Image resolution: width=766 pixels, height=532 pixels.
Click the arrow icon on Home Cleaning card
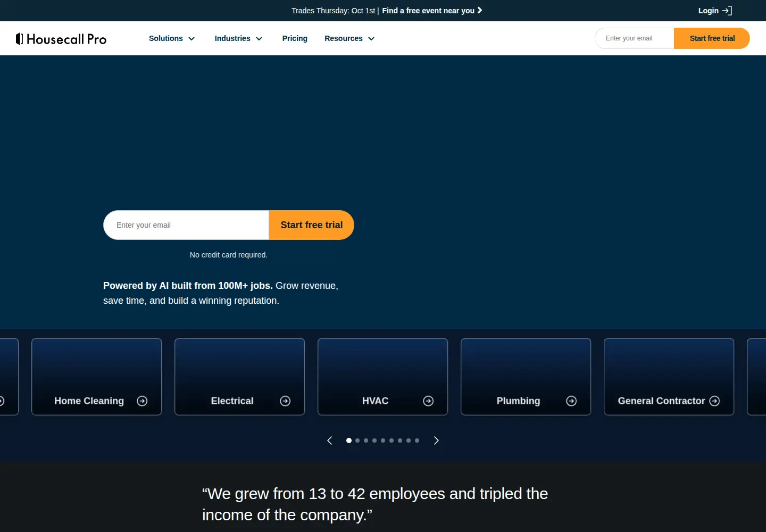pyautogui.click(x=142, y=401)
